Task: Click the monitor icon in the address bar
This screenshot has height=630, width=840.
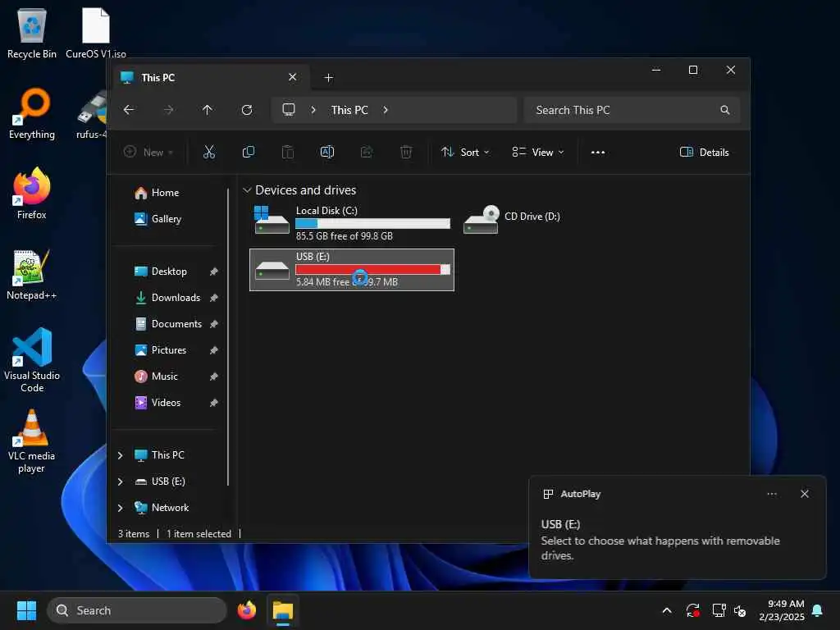Action: (x=289, y=110)
